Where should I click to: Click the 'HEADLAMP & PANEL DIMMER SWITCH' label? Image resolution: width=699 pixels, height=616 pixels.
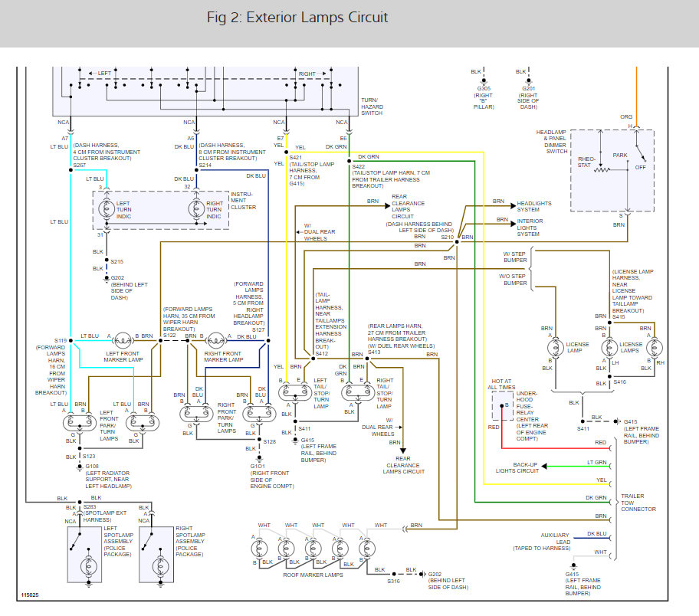point(551,142)
